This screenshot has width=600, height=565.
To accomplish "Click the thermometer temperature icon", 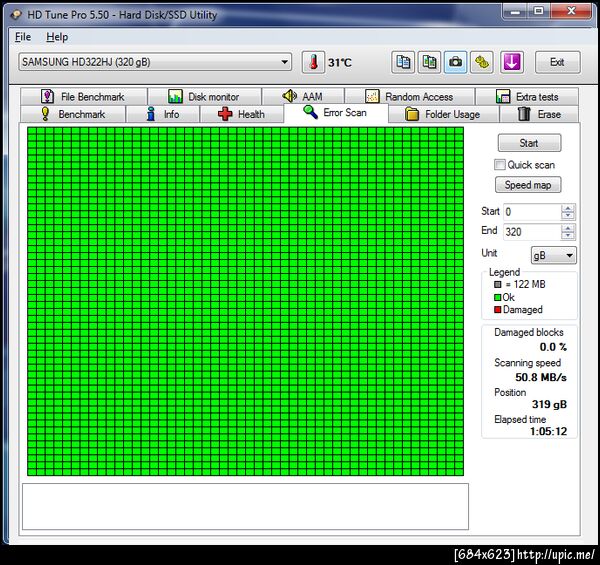I will point(313,62).
